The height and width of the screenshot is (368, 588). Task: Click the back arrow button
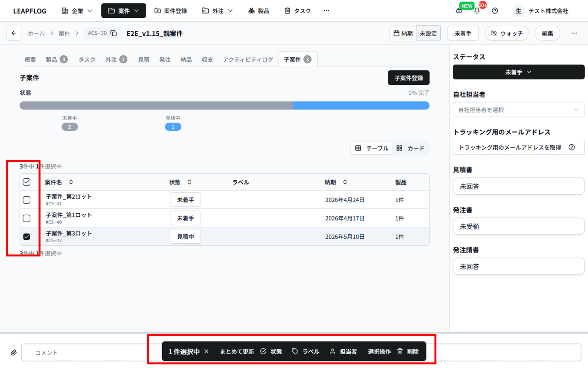14,33
